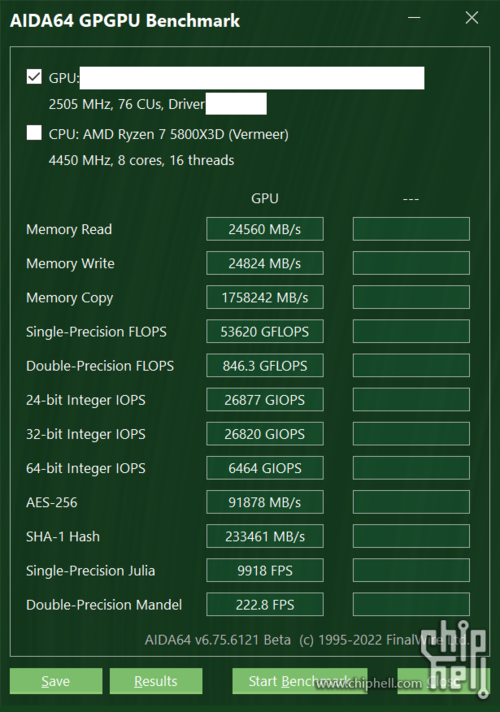Click the empty second-column Double-Precision Mandel field
Viewport: 500px width, 712px height.
point(411,604)
